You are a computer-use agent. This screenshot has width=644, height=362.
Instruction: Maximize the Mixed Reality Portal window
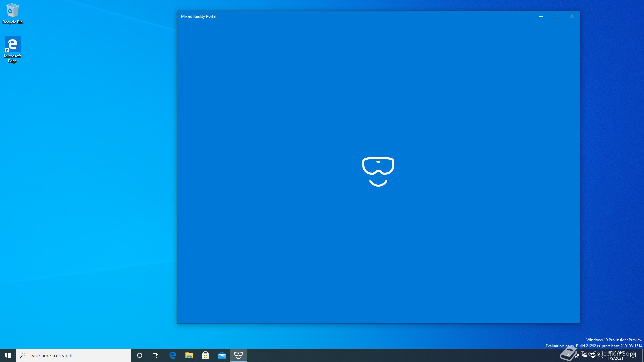556,16
